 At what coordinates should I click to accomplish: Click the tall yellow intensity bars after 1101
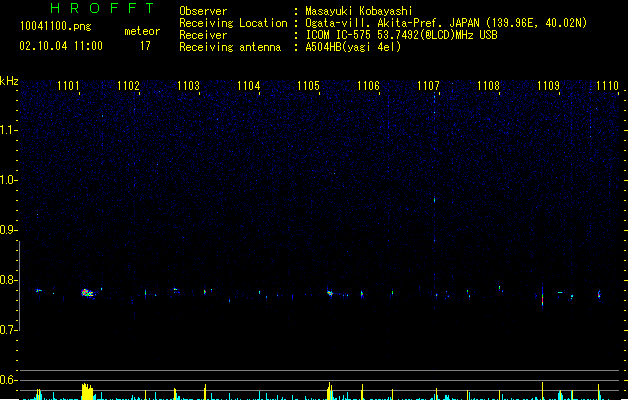click(x=87, y=392)
